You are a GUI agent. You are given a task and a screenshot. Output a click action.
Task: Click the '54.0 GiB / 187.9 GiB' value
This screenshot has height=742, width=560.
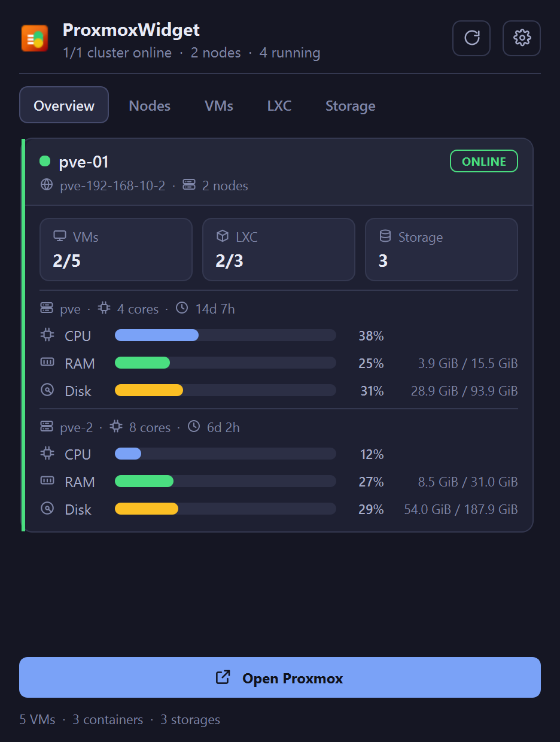[x=461, y=509]
